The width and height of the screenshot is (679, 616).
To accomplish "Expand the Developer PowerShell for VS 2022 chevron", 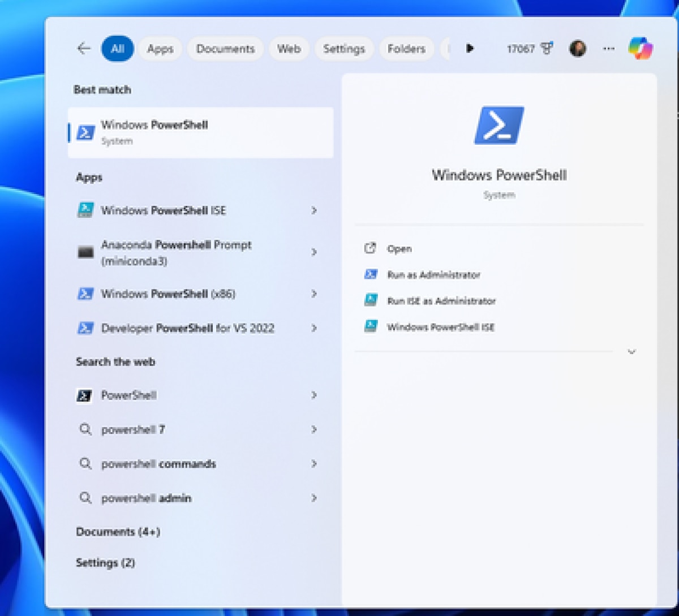I will tap(314, 328).
